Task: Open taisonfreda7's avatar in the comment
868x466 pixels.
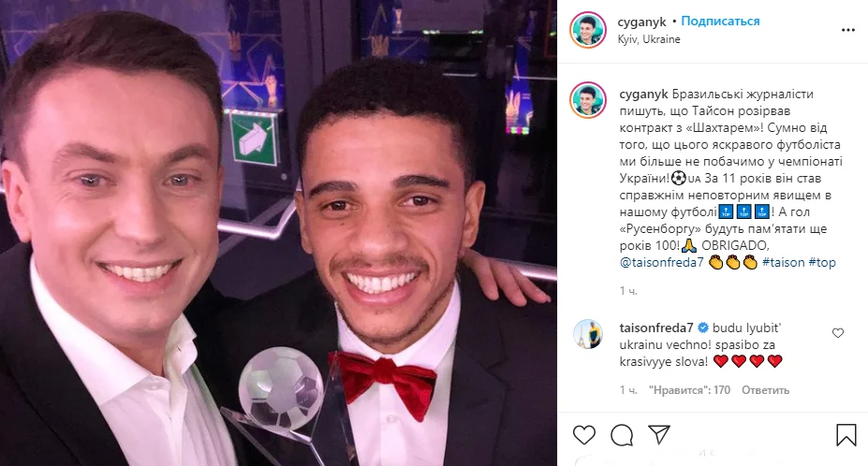Action: pyautogui.click(x=589, y=335)
